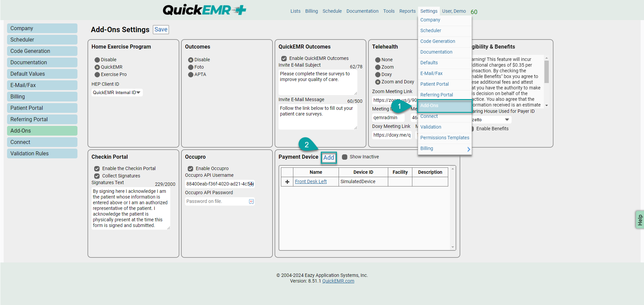Click the Occupro API Username field
This screenshot has width=644, height=305.
click(x=220, y=184)
